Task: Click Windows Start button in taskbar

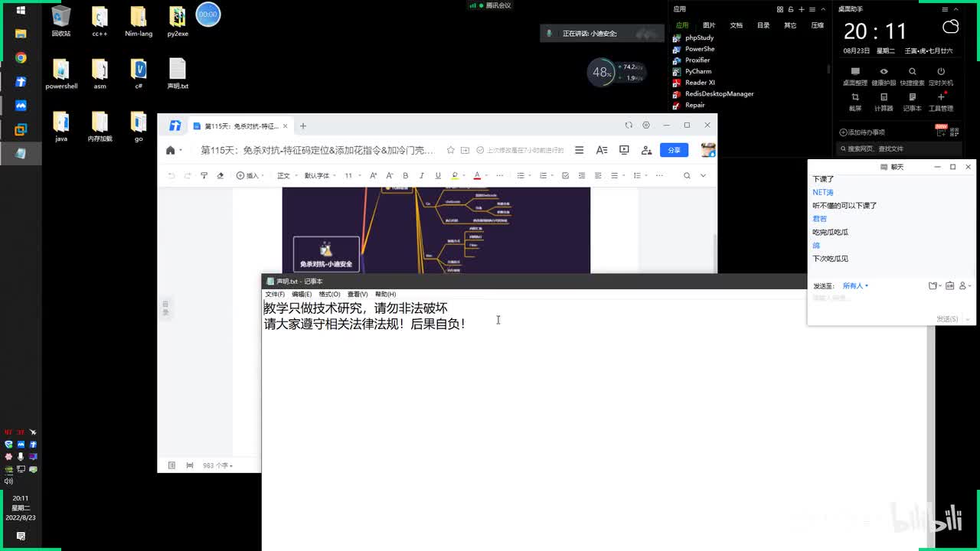Action: click(21, 11)
